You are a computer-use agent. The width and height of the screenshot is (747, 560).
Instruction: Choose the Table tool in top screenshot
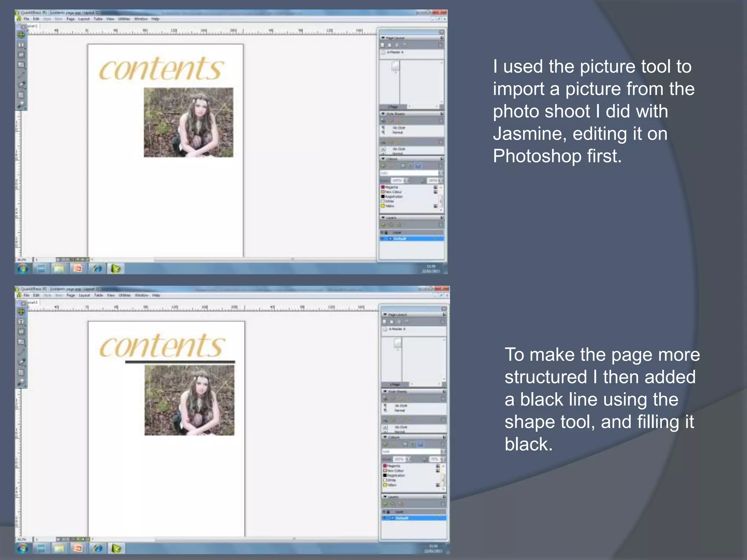[x=21, y=95]
